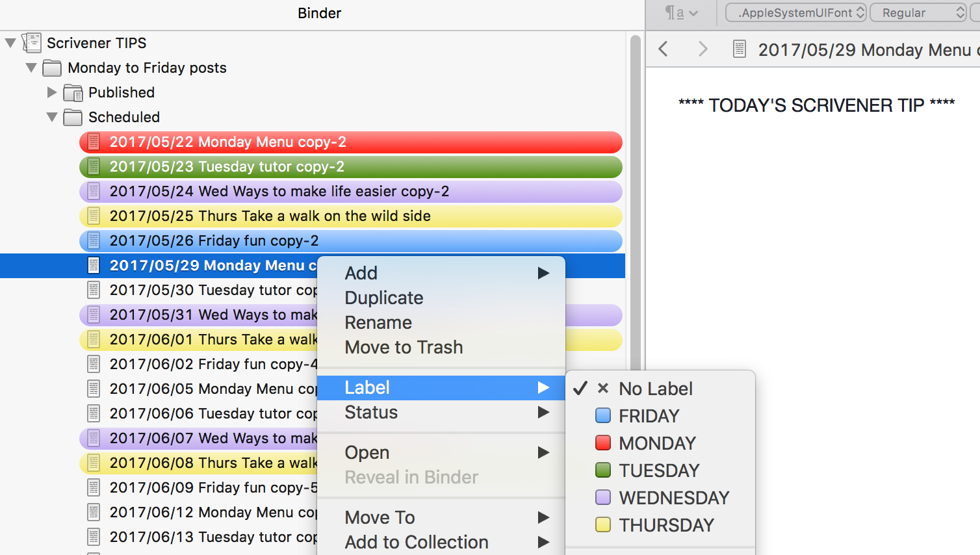Apply the green TUESDAY label
The width and height of the screenshot is (980, 555).
[x=660, y=471]
